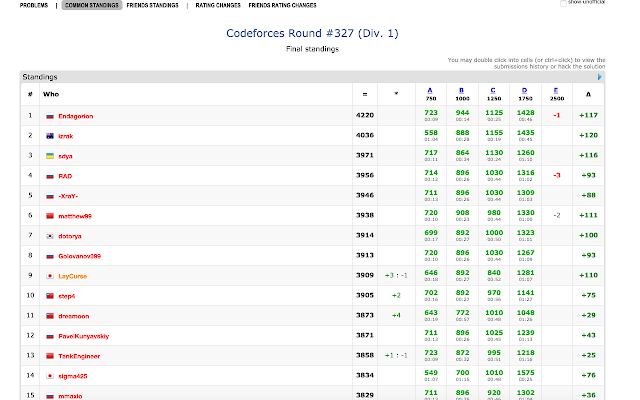640x400 pixels.
Task: Click LayCurse's hacks cell +3 : -1
Action: pyautogui.click(x=396, y=276)
